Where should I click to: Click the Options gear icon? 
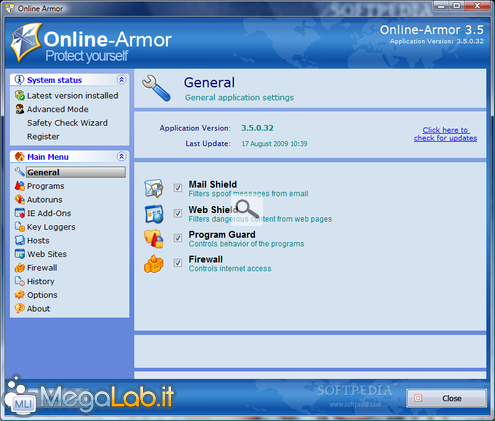point(20,295)
